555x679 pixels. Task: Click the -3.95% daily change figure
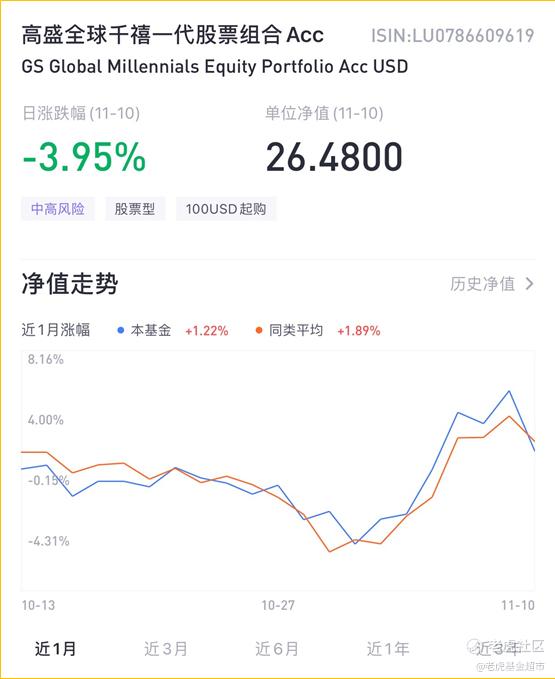pyautogui.click(x=84, y=157)
